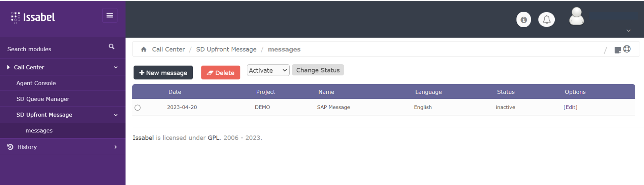
Task: Click the Issabel logo
Action: (x=33, y=17)
